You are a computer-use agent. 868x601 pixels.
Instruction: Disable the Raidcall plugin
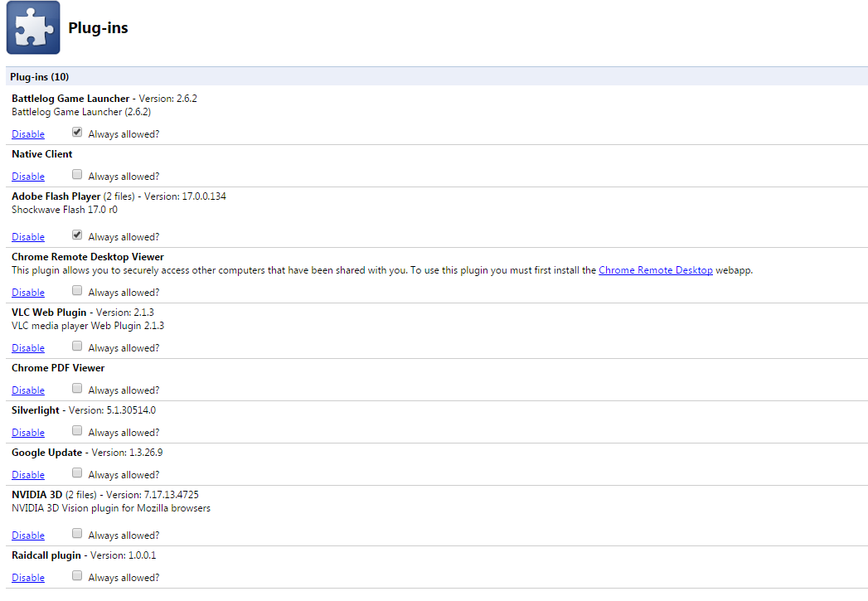(x=28, y=578)
